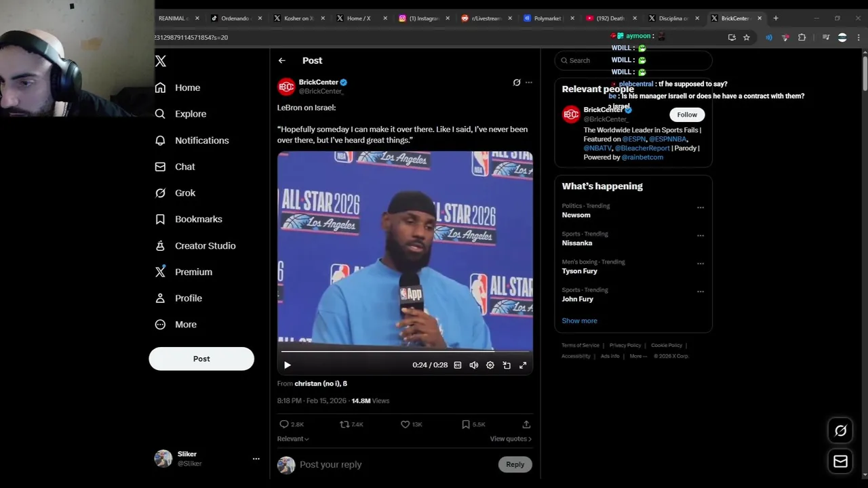Open options for Tyson Fury trend
Viewport: 868px width, 488px height.
701,264
